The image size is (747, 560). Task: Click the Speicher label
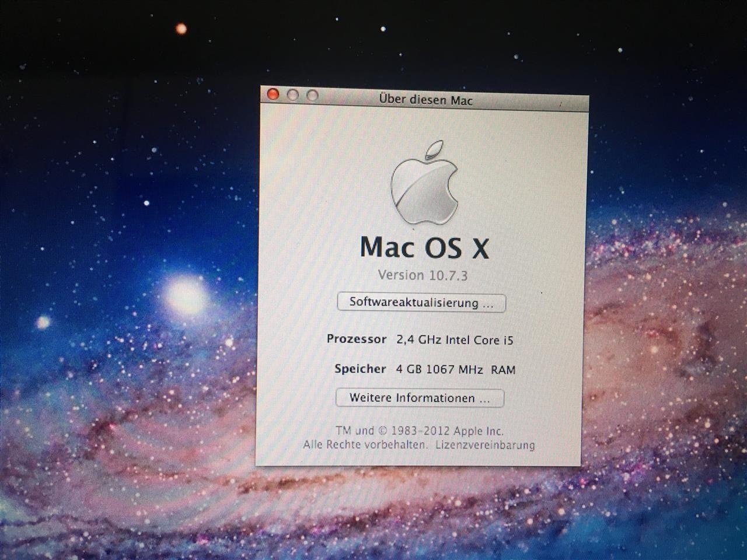coord(360,369)
